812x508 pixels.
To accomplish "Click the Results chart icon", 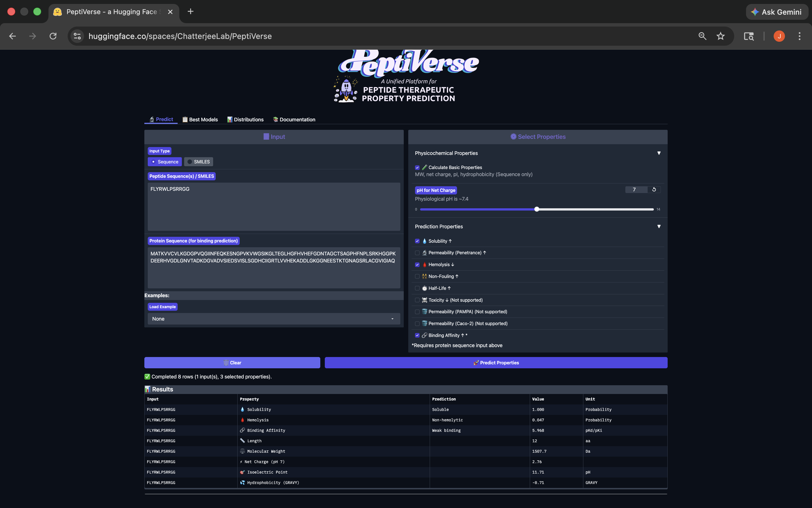I will click(147, 389).
